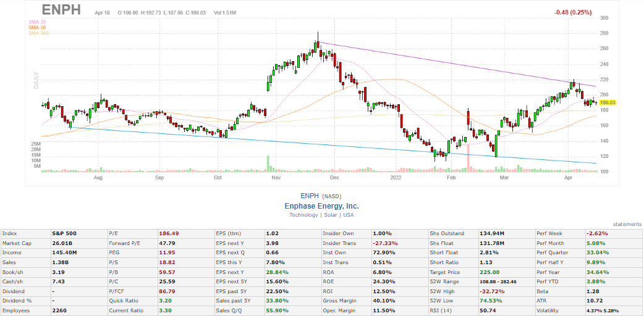Image resolution: width=644 pixels, height=316 pixels.
Task: Click the ENPH ticker link below chart
Action: tap(310, 196)
